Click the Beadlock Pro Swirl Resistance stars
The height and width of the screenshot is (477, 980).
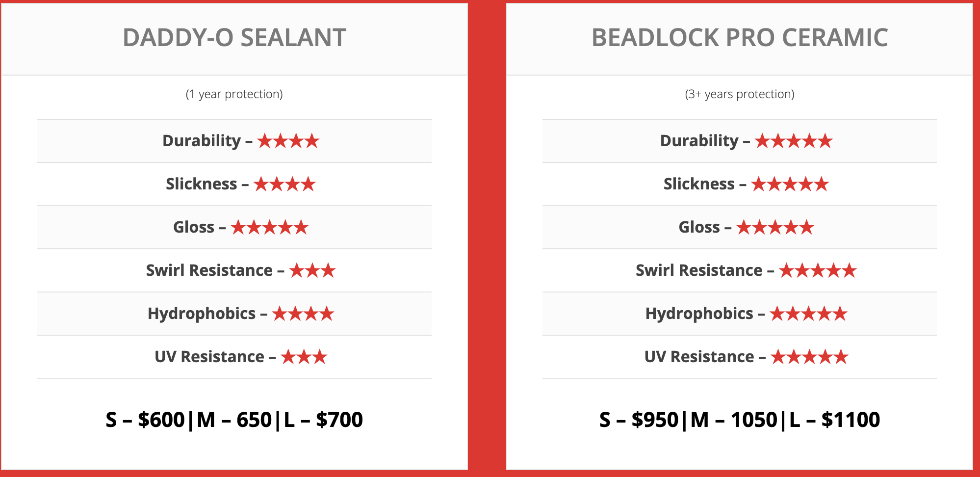pos(818,271)
